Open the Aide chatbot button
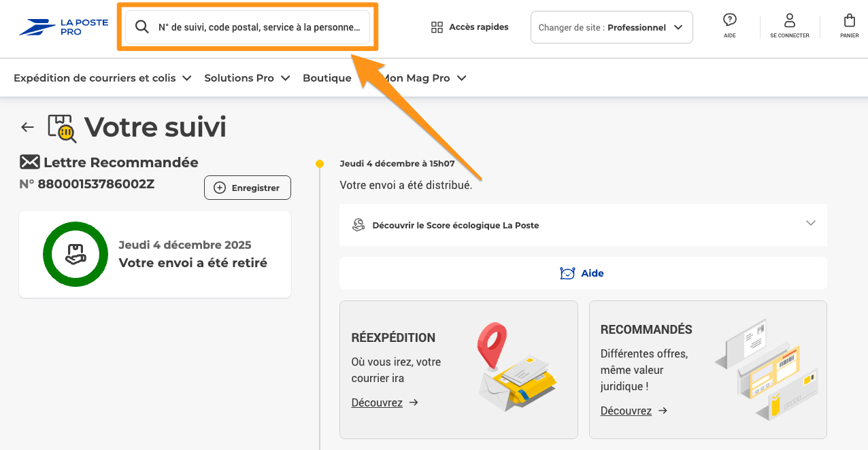This screenshot has width=868, height=450. tap(583, 273)
